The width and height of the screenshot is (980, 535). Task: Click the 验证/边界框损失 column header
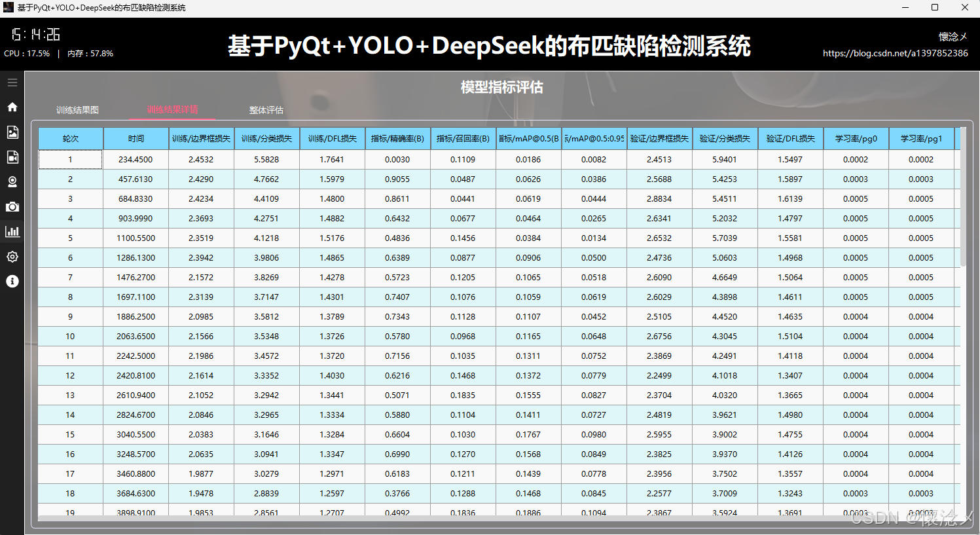pyautogui.click(x=660, y=139)
